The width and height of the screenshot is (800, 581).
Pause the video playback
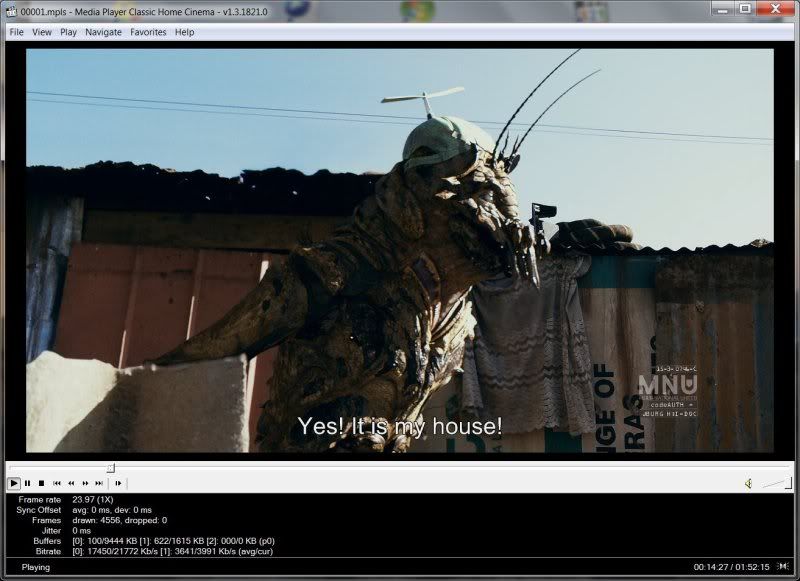point(28,483)
